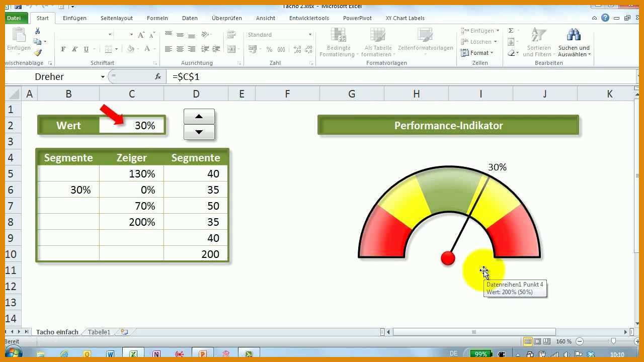This screenshot has width=644, height=362.
Task: Open Suchen und Auswählen menu
Action: 574,42
